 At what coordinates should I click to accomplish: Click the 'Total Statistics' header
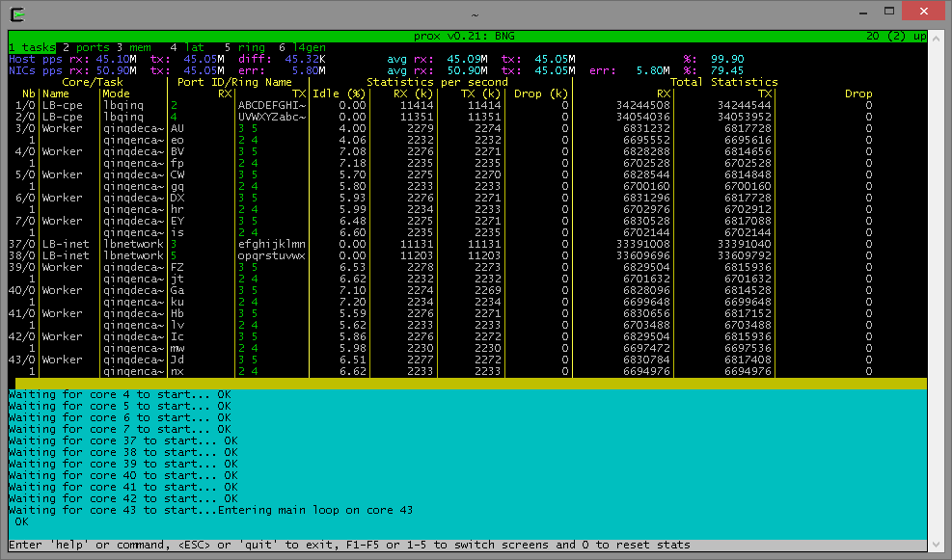(723, 82)
